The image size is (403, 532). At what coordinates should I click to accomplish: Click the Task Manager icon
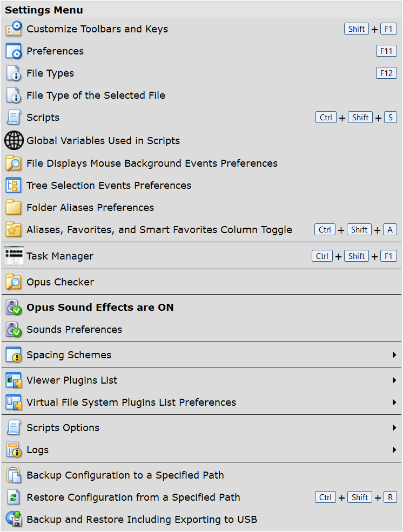(x=14, y=256)
